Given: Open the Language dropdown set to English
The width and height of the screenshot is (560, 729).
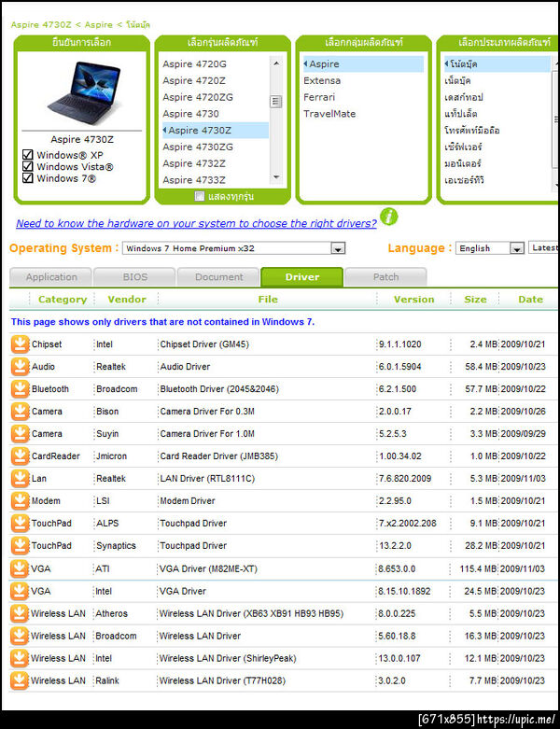Looking at the screenshot, I should [x=490, y=248].
